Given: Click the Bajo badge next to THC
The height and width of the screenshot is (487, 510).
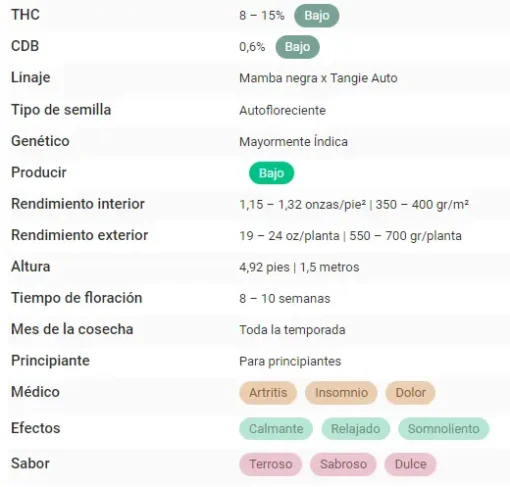Looking at the screenshot, I should 317,16.
